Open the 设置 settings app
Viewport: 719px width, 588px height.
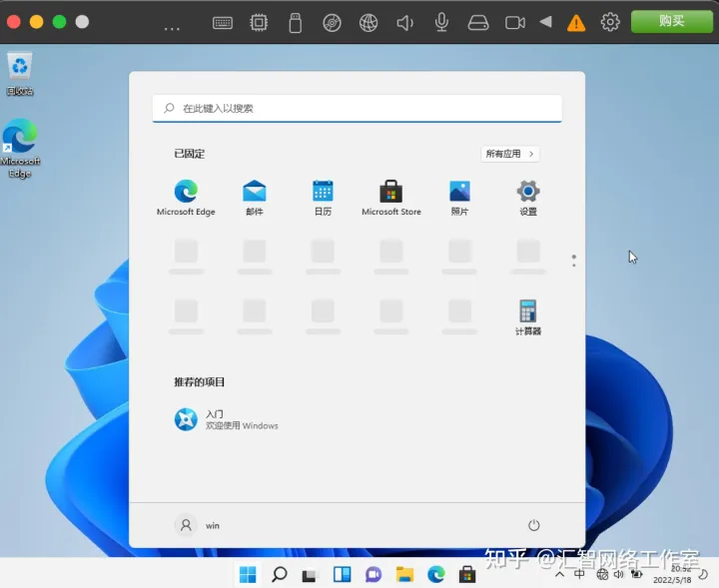click(528, 198)
